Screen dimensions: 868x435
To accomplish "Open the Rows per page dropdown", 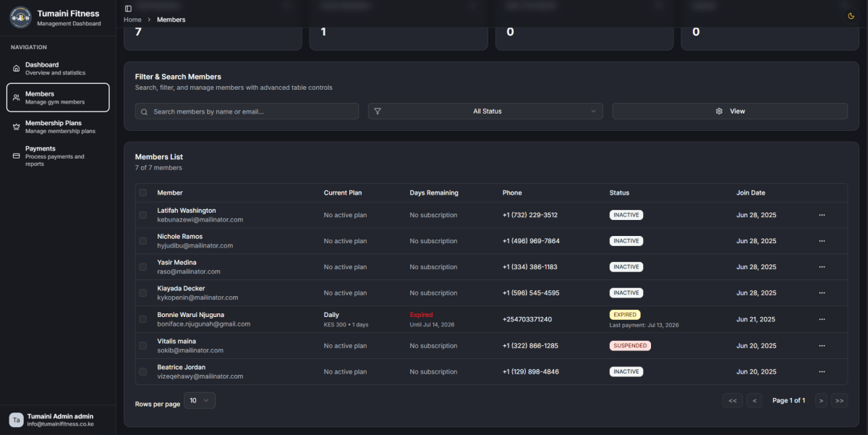I will click(200, 400).
